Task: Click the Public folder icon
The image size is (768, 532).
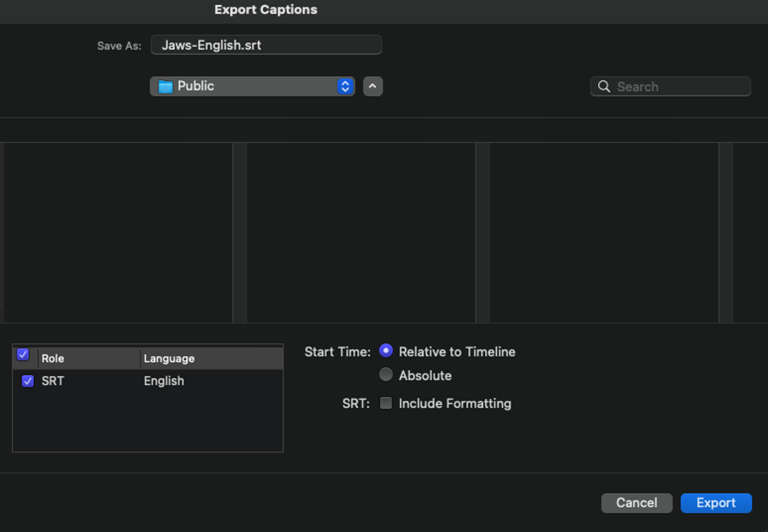Action: (x=166, y=86)
